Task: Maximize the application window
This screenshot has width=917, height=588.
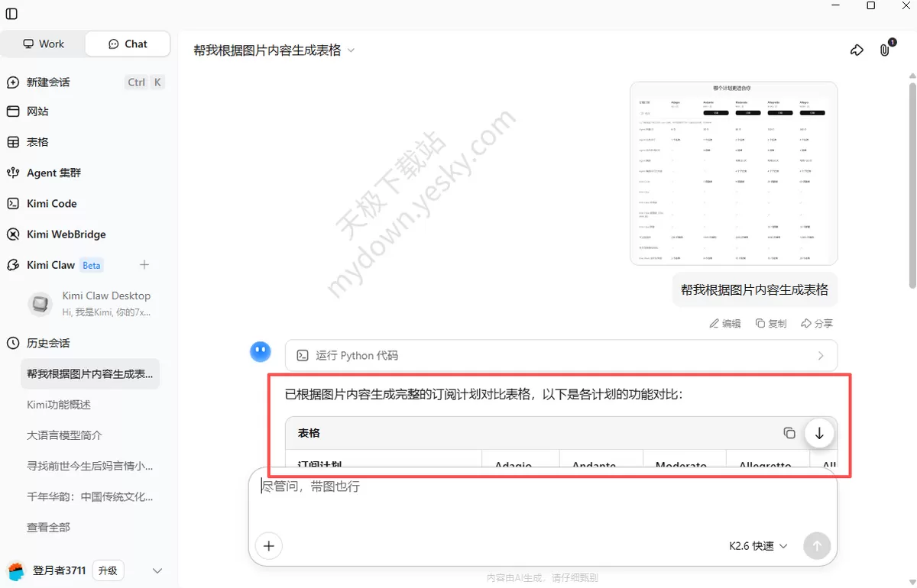Action: (x=870, y=5)
